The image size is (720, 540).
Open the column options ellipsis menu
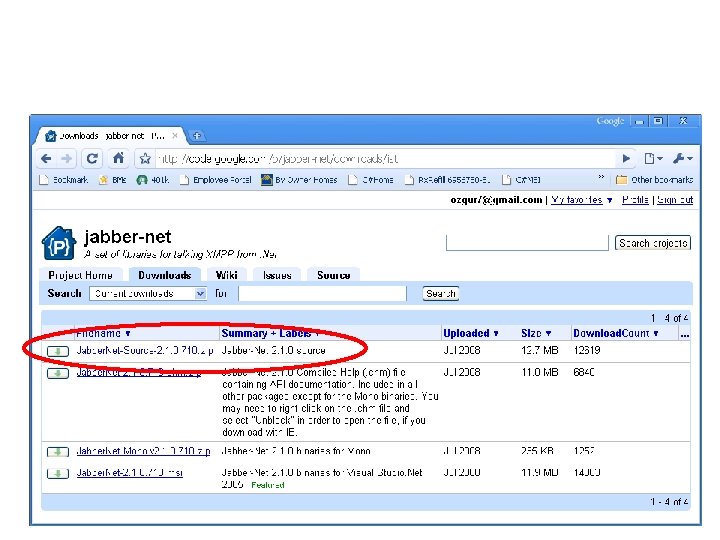pos(685,334)
